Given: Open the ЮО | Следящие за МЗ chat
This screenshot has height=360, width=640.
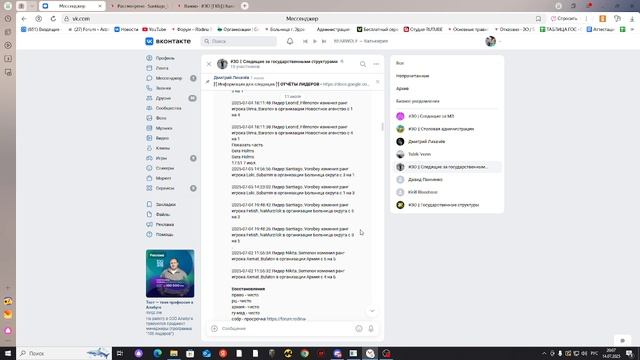Looking at the screenshot, I should pos(447,116).
